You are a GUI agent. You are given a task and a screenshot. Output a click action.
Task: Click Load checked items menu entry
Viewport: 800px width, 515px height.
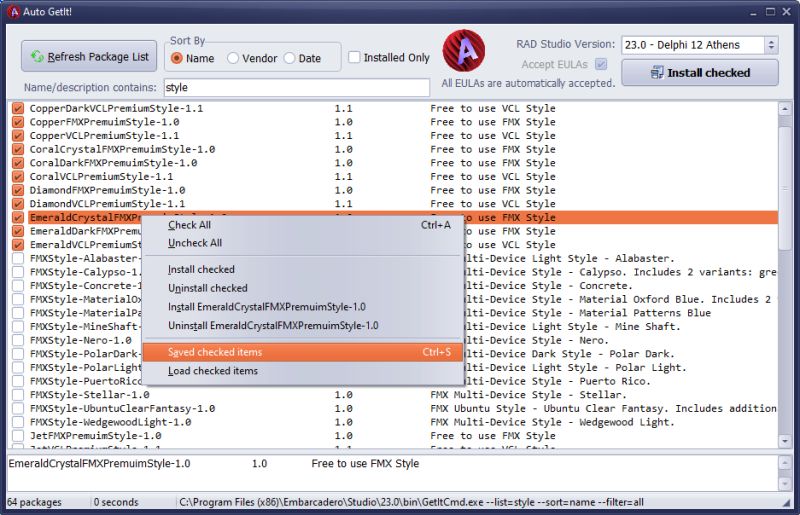click(303, 371)
